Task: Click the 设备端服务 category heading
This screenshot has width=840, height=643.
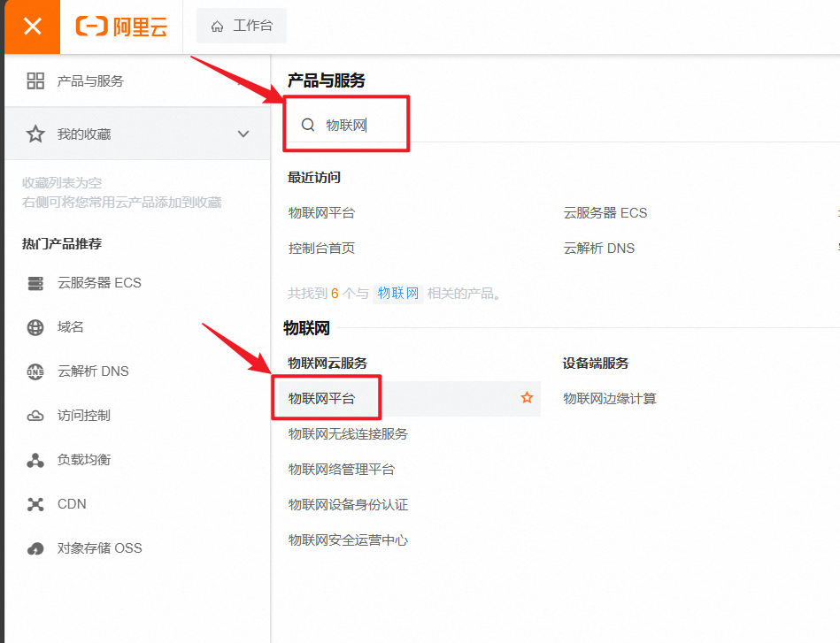Action: click(x=596, y=364)
